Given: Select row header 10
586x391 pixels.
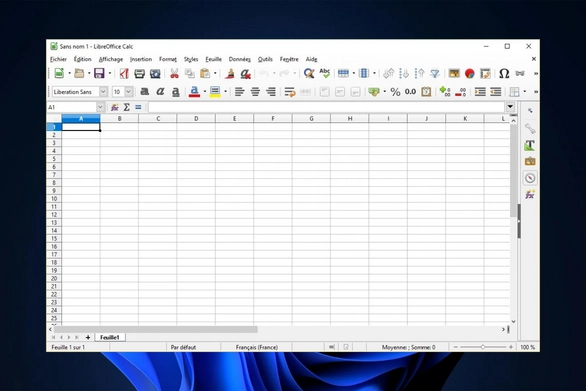Looking at the screenshot, I should [54, 199].
